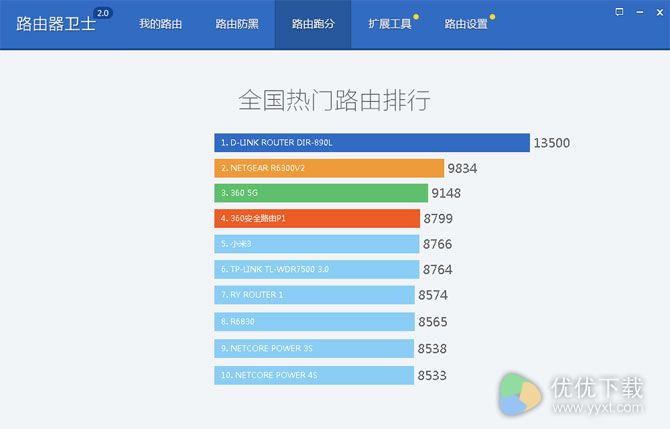Click the NETGEAR R6300V2 orange bar
The height and width of the screenshot is (429, 670).
click(329, 168)
